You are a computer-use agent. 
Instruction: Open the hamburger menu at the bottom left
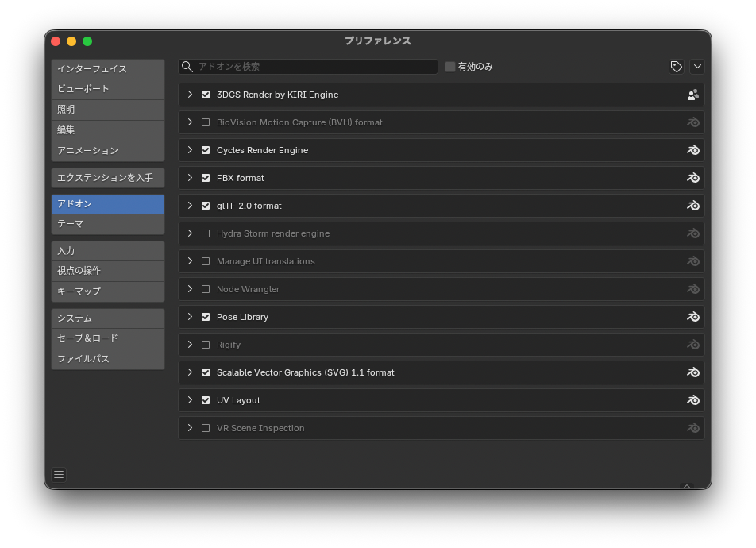coord(58,474)
